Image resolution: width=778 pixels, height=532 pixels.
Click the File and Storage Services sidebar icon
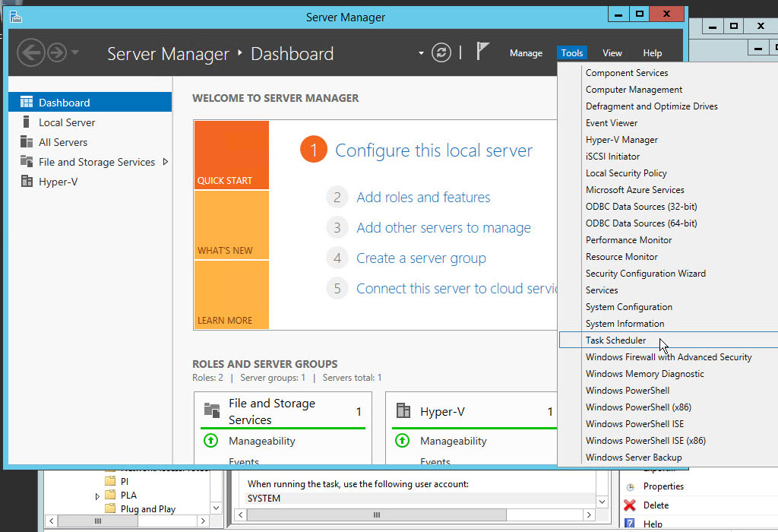pyautogui.click(x=27, y=161)
